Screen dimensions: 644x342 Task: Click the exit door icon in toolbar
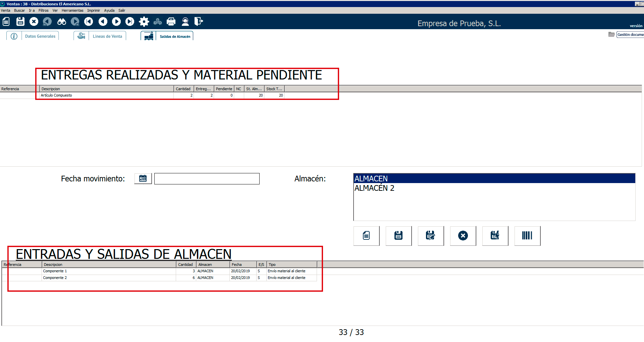coord(199,22)
